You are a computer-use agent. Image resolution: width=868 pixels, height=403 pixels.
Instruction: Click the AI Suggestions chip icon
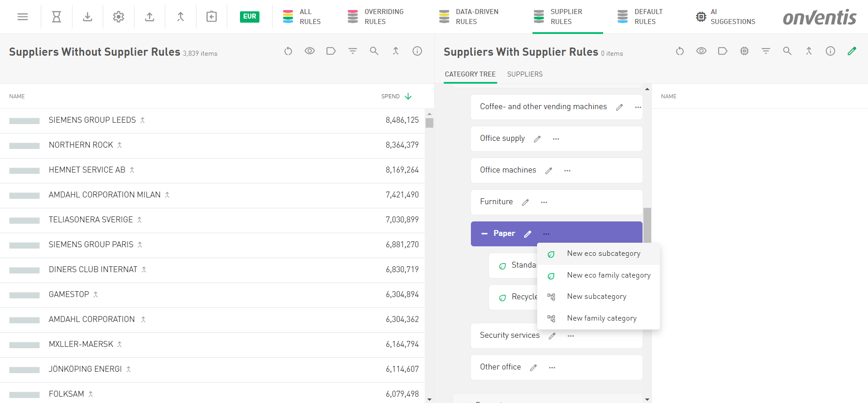[701, 17]
